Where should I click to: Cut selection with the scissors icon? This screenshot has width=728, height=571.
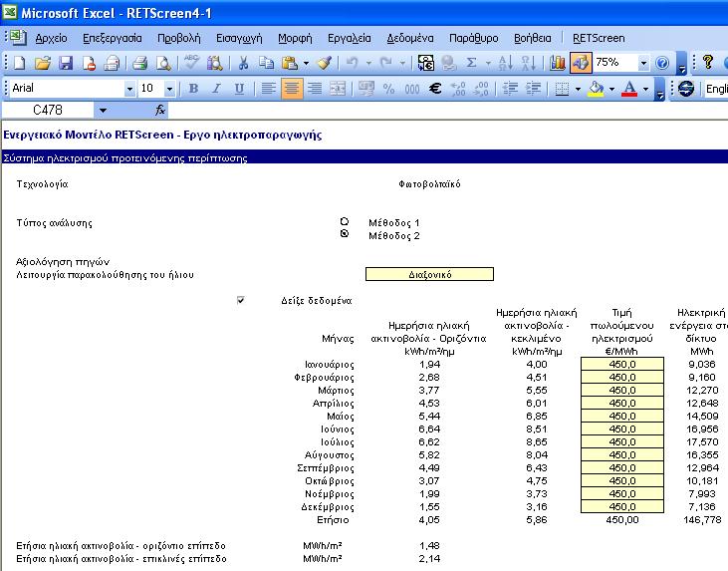point(243,63)
